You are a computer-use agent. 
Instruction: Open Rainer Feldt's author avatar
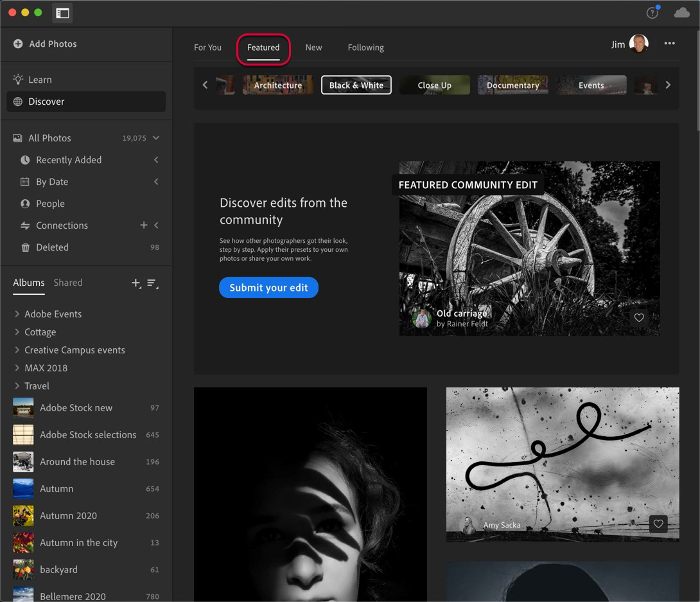[422, 318]
